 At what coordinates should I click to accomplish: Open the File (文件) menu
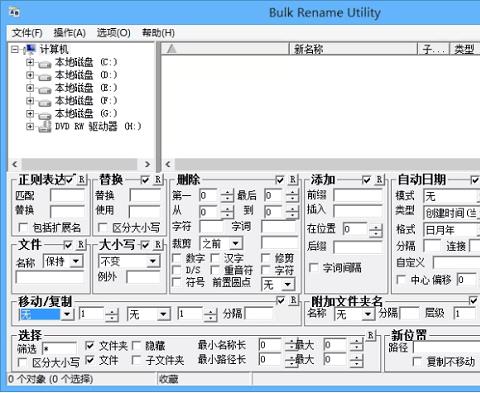[27, 33]
